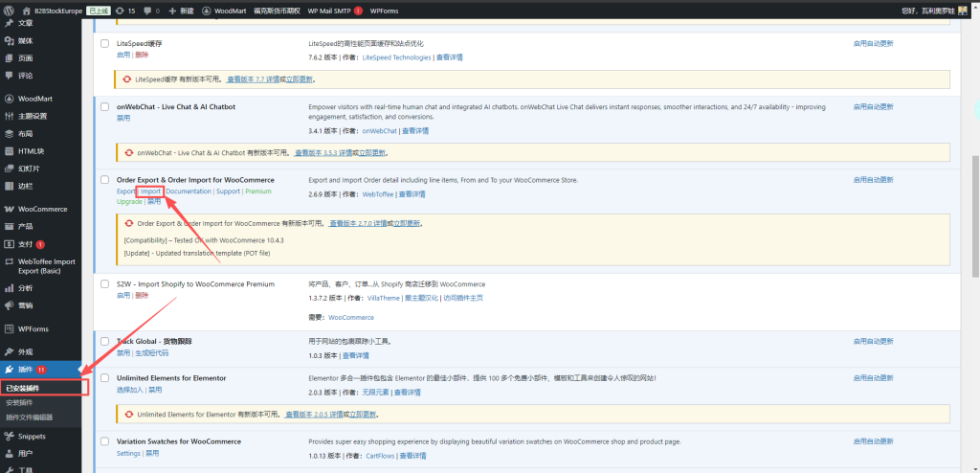980x473 pixels.
Task: Click Settings under Variation Swatches for WooCommerce
Action: [x=128, y=453]
